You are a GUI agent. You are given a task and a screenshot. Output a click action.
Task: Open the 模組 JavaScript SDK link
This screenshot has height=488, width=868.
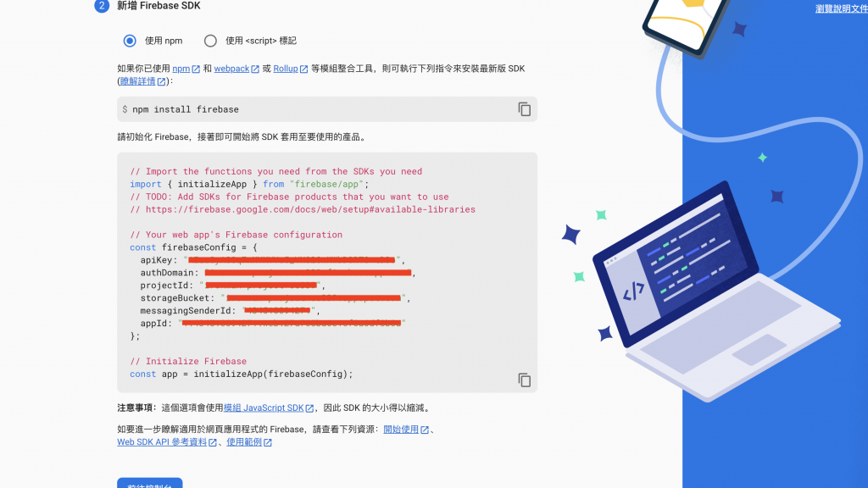click(x=264, y=408)
